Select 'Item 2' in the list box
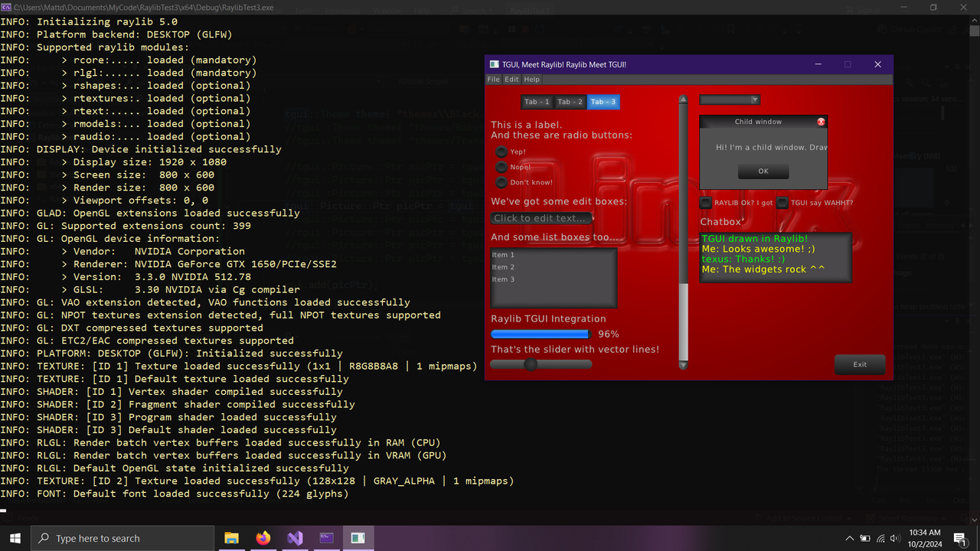Image resolution: width=980 pixels, height=551 pixels. [554, 267]
